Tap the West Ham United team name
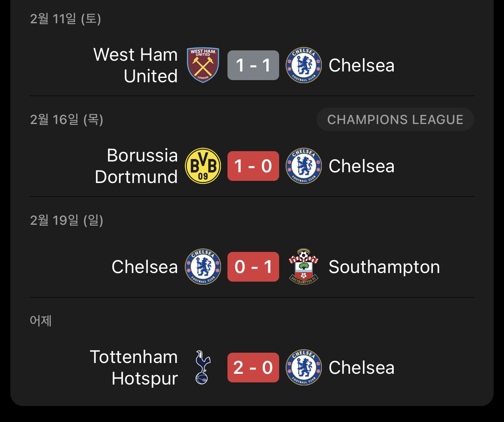Image resolution: width=504 pixels, height=422 pixels. 135,65
